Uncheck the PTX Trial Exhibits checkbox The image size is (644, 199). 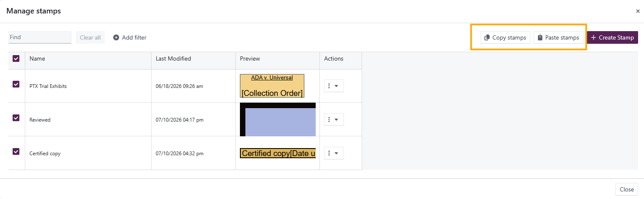pos(16,84)
